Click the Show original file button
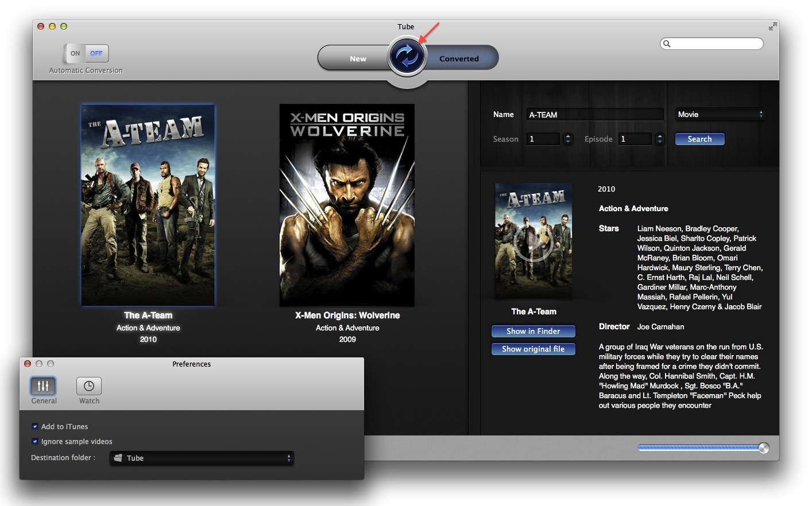Image resolution: width=812 pixels, height=506 pixels. (x=533, y=349)
